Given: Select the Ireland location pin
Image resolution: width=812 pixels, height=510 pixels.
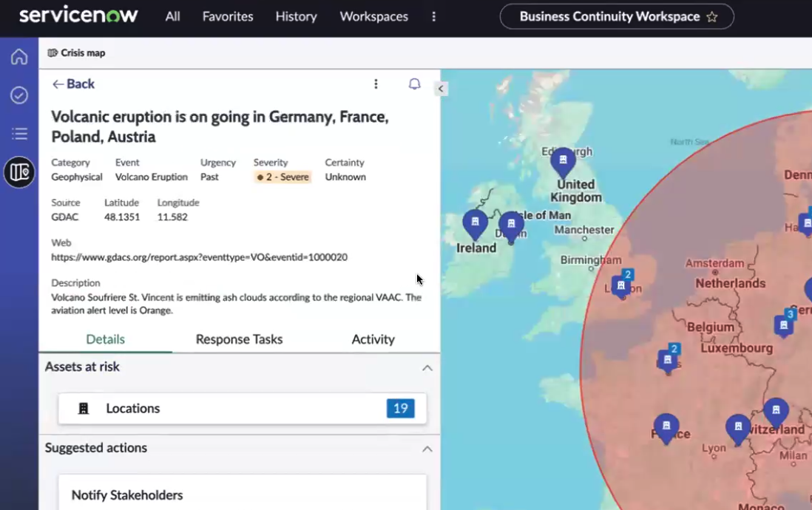Looking at the screenshot, I should click(x=475, y=224).
